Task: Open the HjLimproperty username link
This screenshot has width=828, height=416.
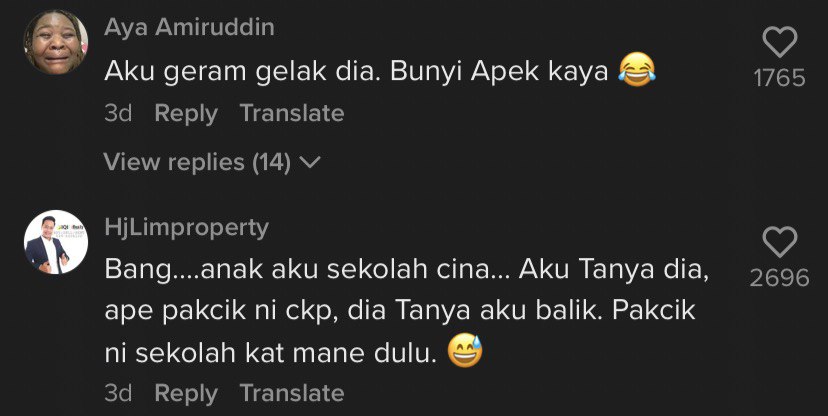Action: tap(186, 228)
